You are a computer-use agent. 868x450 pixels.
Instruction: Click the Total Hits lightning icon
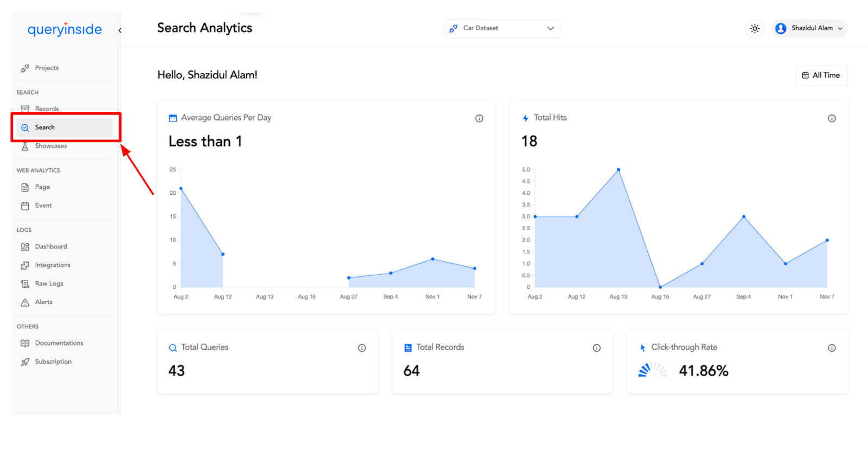click(525, 118)
